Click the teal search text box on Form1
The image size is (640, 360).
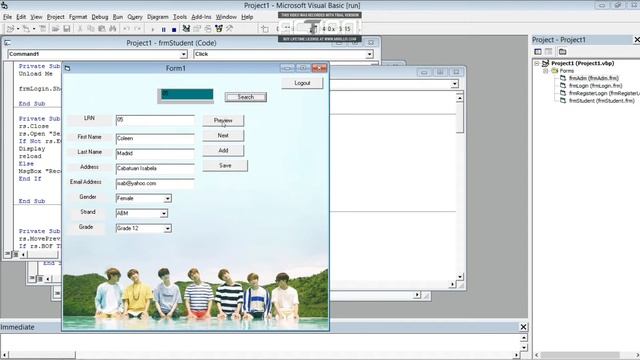click(x=187, y=94)
